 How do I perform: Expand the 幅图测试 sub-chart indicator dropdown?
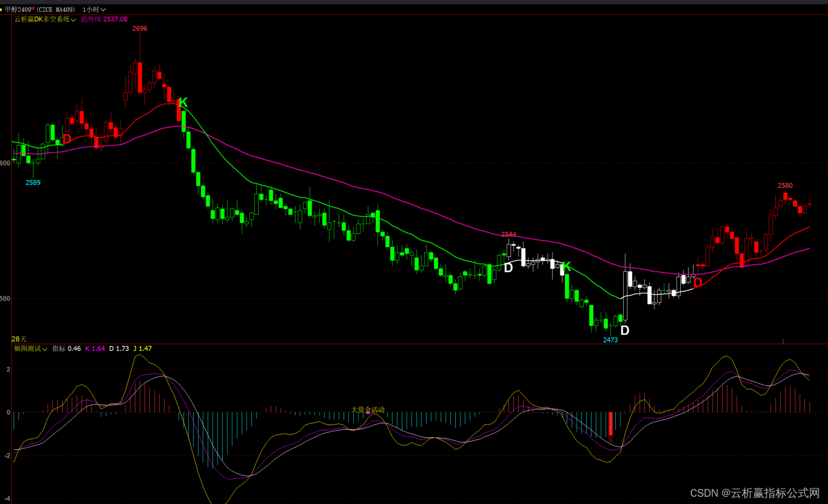coord(31,348)
